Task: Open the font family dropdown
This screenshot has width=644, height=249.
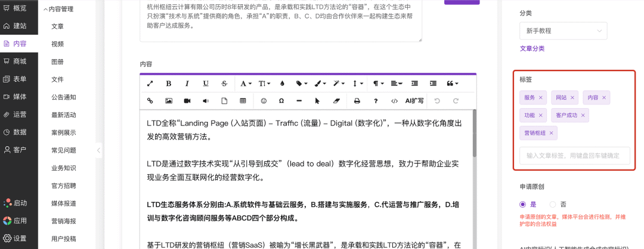Action: pyautogui.click(x=246, y=84)
